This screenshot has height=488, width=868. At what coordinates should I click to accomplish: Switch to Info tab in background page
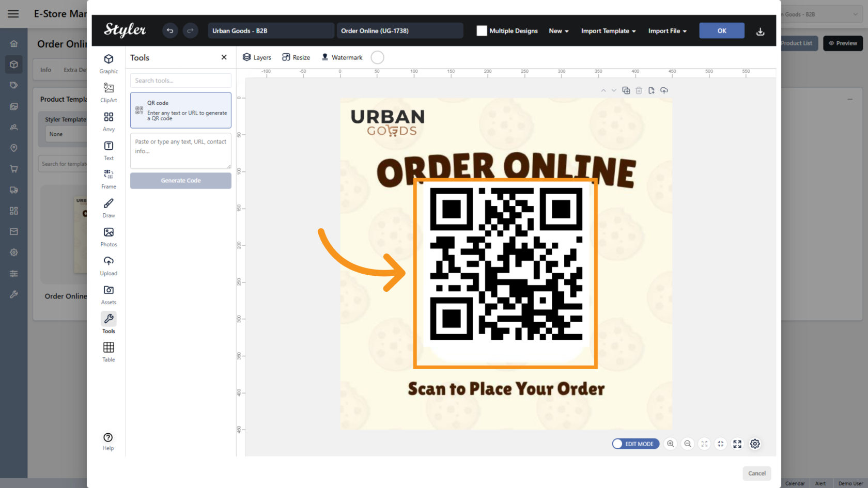[46, 70]
